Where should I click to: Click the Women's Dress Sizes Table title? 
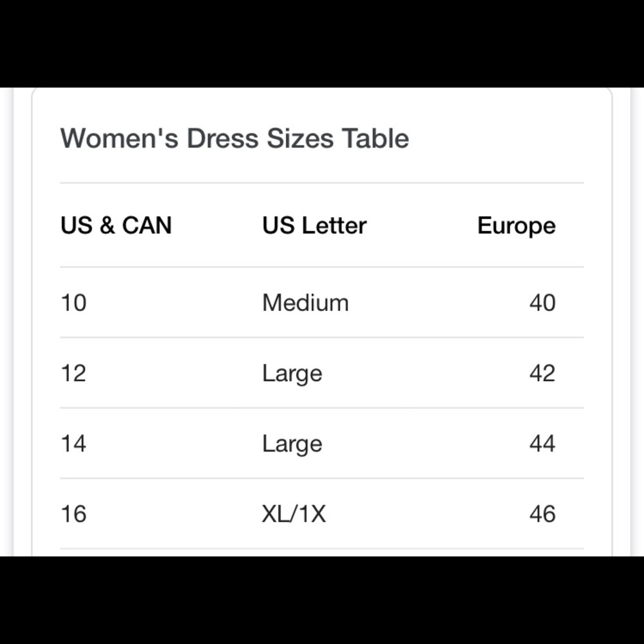pos(234,138)
